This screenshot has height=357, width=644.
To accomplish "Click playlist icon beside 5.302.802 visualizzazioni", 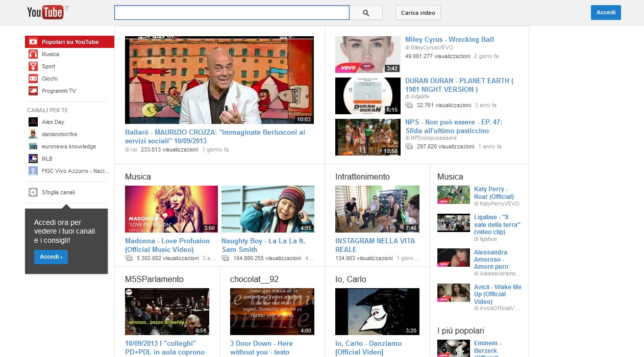I will point(129,259).
